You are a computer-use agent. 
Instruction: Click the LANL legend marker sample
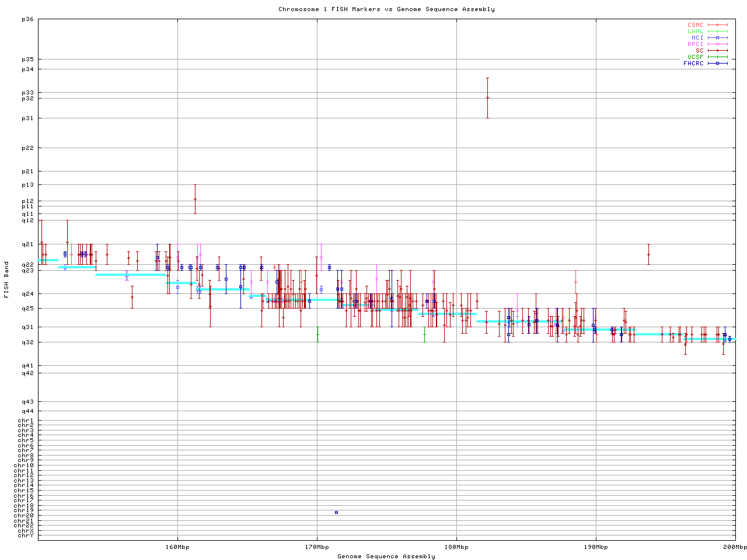pyautogui.click(x=717, y=32)
